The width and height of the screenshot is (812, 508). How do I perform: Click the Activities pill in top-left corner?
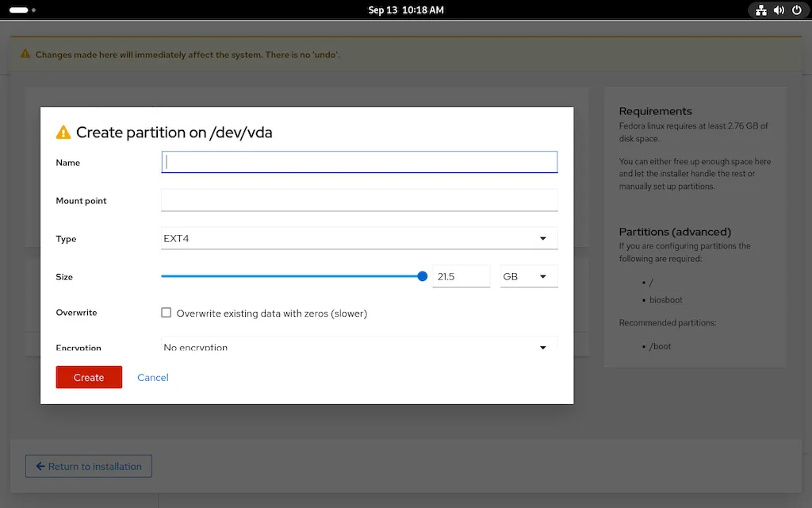(19, 10)
